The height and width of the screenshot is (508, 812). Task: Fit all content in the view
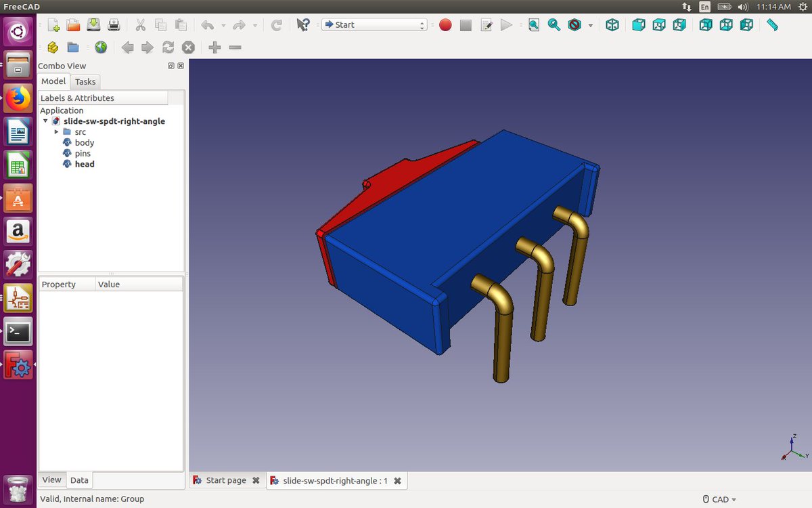534,25
